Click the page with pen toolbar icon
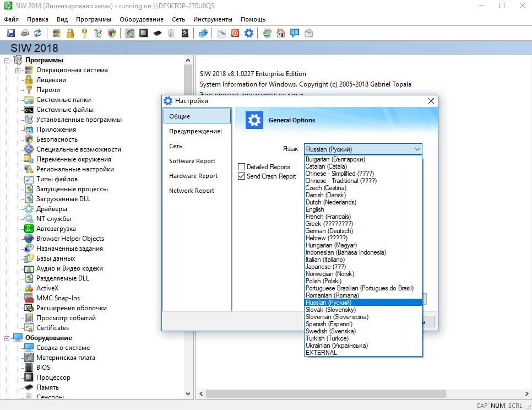 click(x=221, y=33)
